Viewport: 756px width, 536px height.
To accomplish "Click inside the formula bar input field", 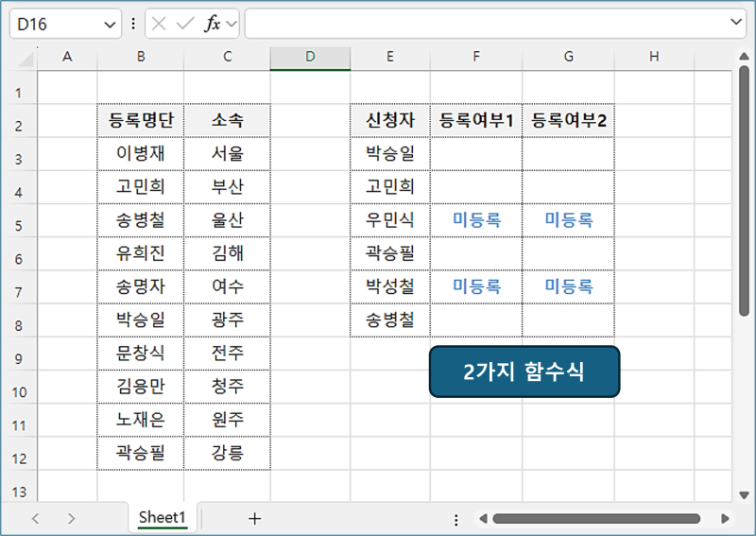I will [x=482, y=24].
